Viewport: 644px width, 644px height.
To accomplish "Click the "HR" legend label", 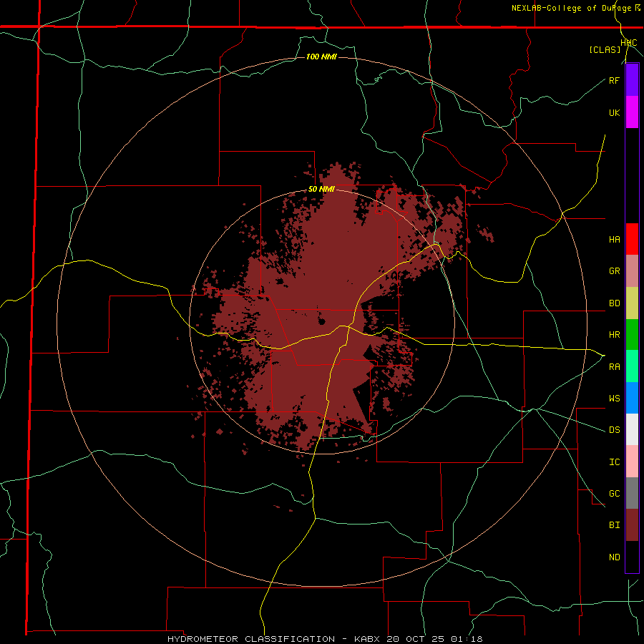I will coord(614,335).
